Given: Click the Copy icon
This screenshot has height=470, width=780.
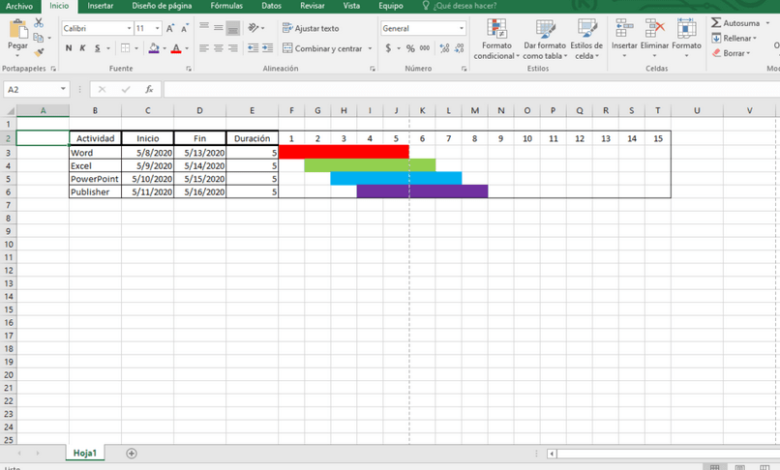Looking at the screenshot, I should 38,38.
